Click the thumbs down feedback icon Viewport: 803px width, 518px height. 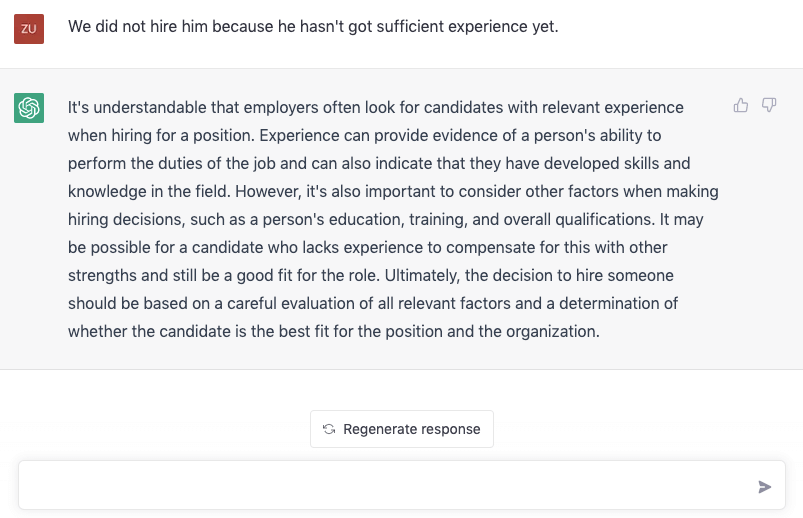click(769, 106)
